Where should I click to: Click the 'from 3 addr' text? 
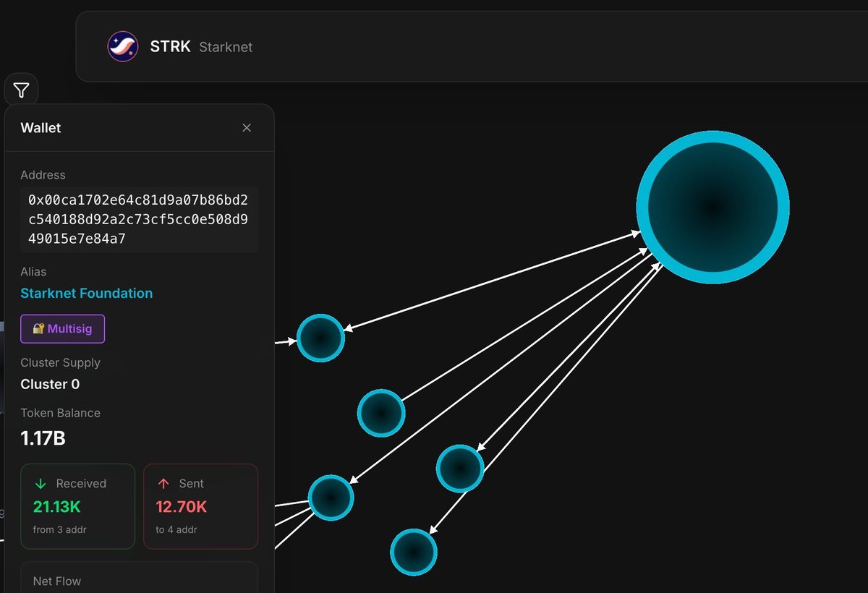(60, 529)
